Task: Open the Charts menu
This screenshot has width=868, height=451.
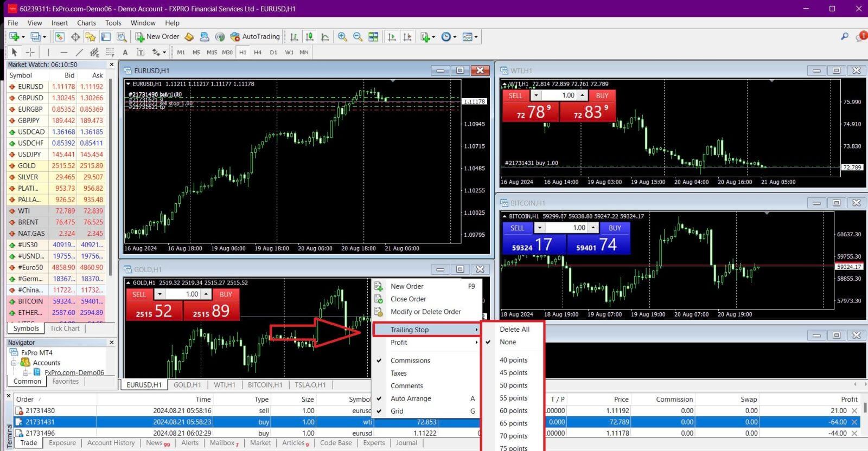Action: [86, 23]
